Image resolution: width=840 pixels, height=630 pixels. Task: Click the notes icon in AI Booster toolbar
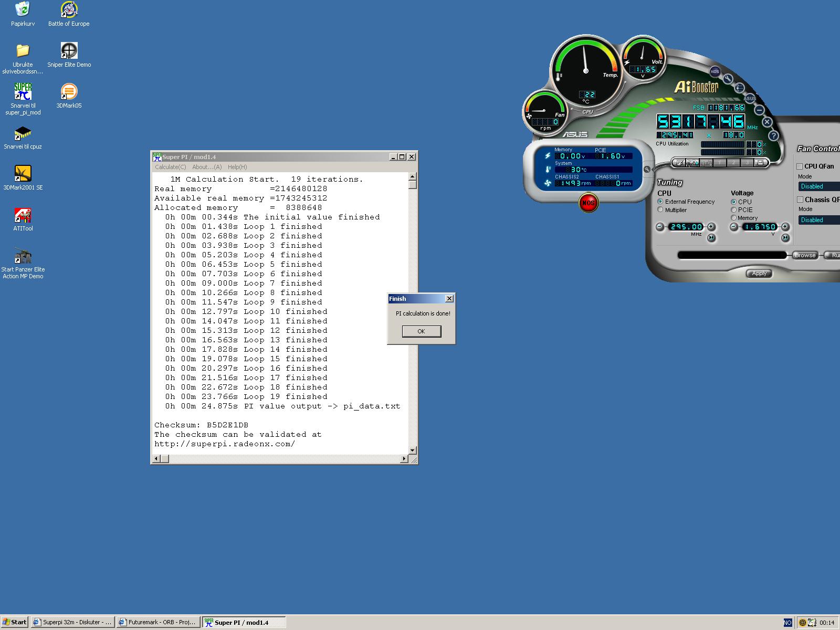pyautogui.click(x=679, y=163)
